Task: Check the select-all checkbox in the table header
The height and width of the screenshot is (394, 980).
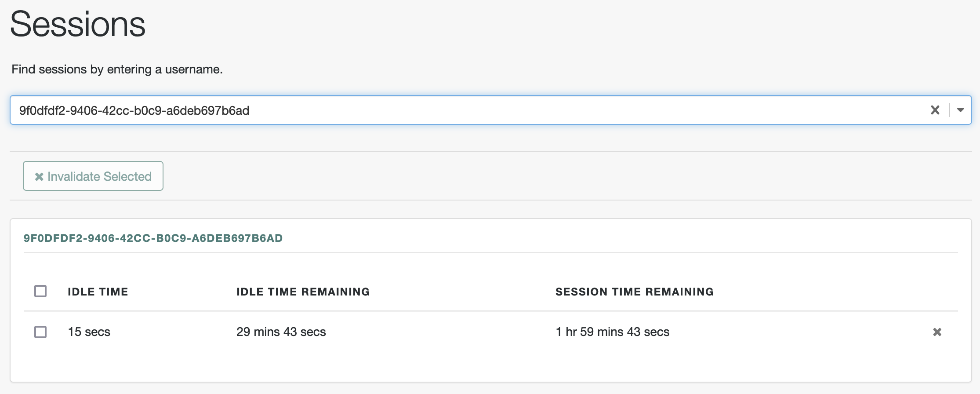Action: click(x=41, y=291)
